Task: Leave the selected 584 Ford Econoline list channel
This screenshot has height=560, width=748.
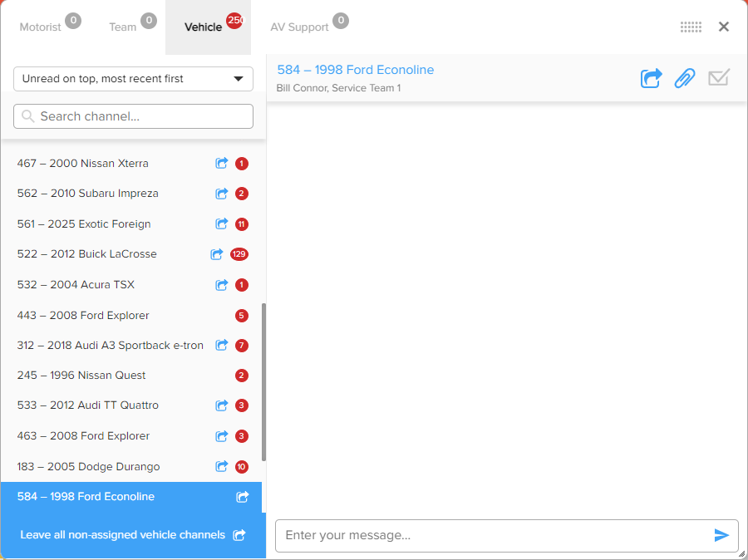Action: pyautogui.click(x=243, y=497)
